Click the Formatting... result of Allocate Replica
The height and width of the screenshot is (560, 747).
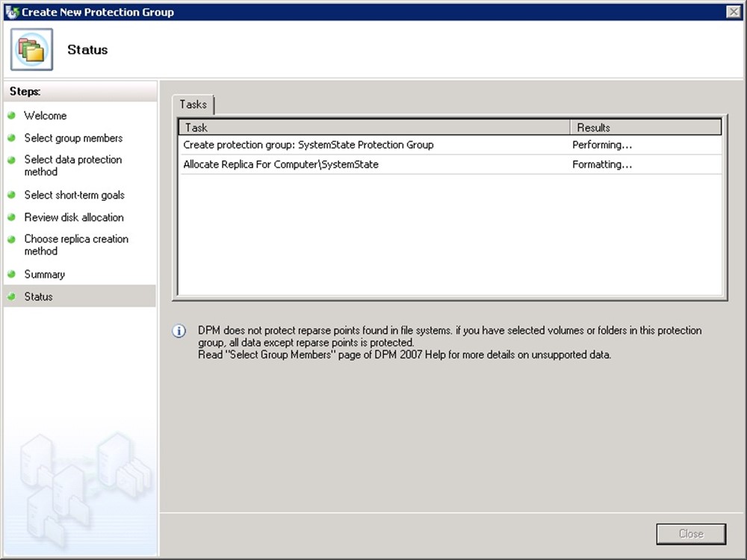tap(602, 164)
